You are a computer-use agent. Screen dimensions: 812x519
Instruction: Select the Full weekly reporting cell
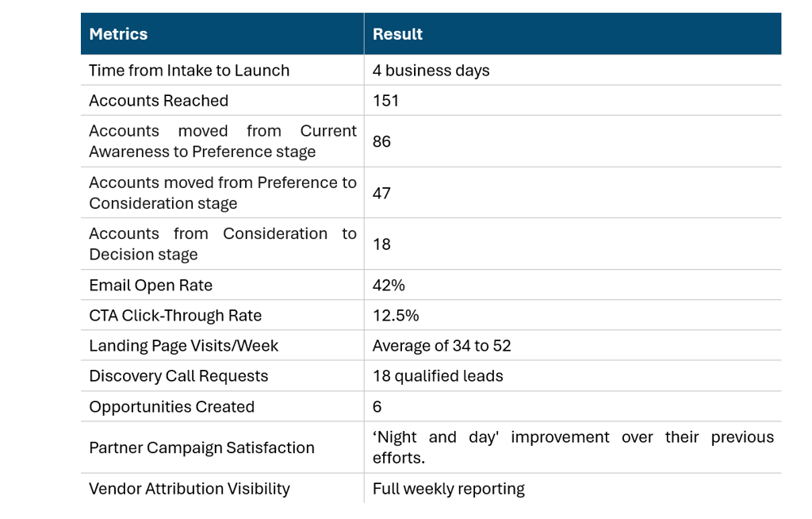click(x=573, y=488)
